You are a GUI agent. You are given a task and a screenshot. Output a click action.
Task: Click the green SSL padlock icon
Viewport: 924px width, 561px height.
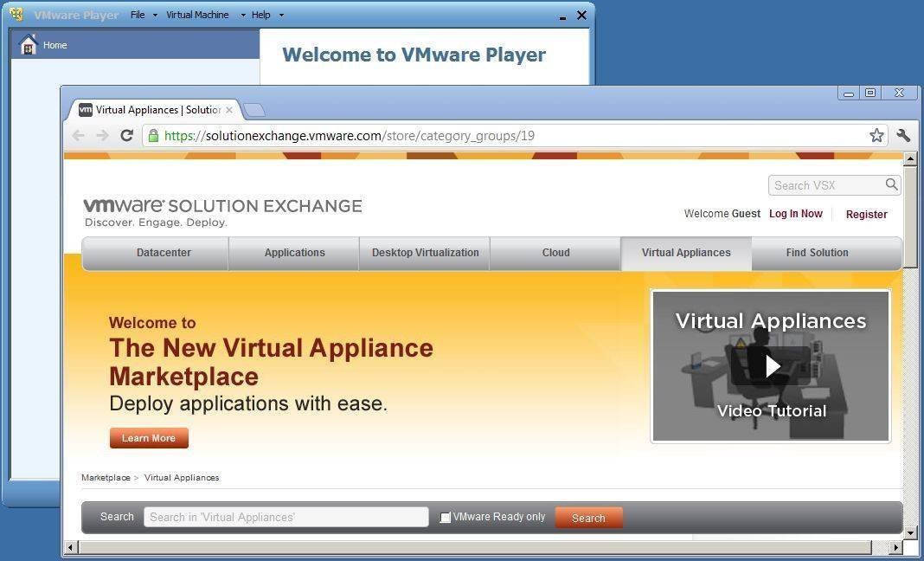pos(153,136)
